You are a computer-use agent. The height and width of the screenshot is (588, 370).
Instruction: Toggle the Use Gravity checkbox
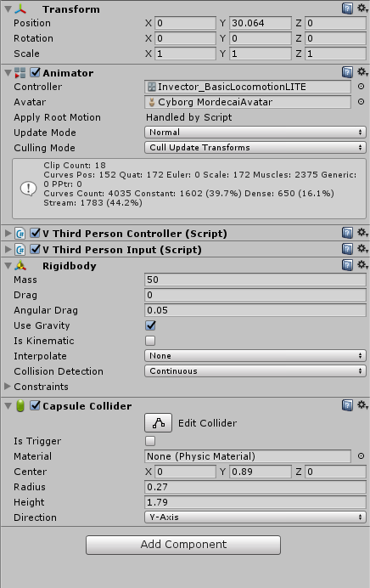coord(150,325)
